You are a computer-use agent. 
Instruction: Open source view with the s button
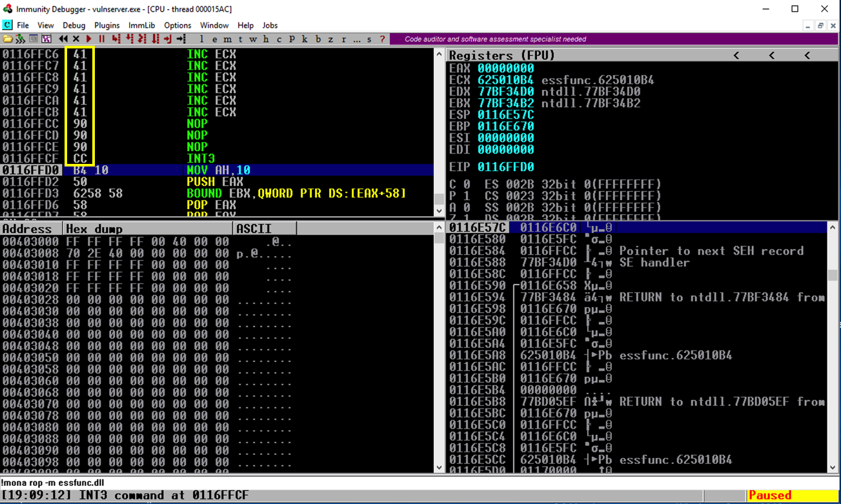(370, 39)
